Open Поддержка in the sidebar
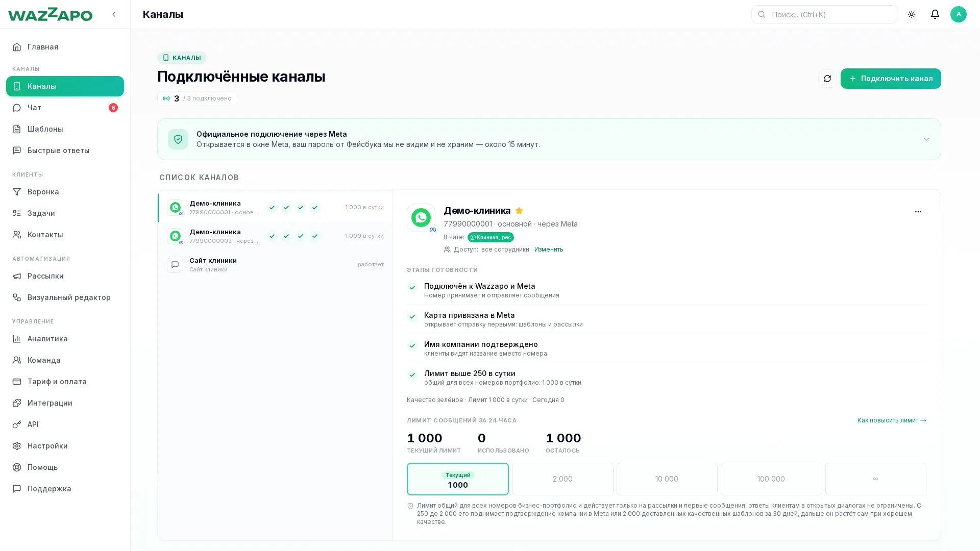 tap(65, 489)
